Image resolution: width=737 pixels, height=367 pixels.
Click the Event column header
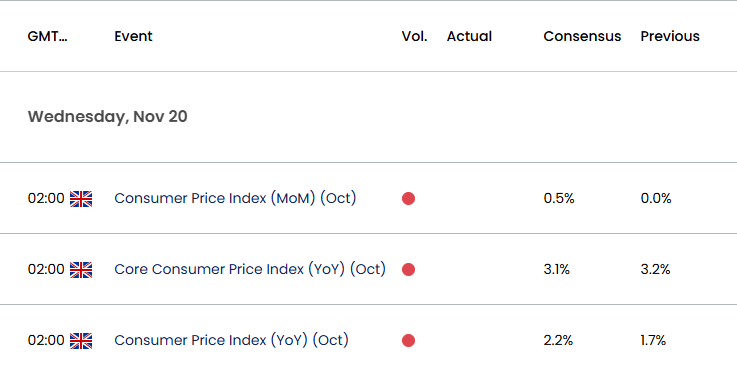[x=133, y=36]
